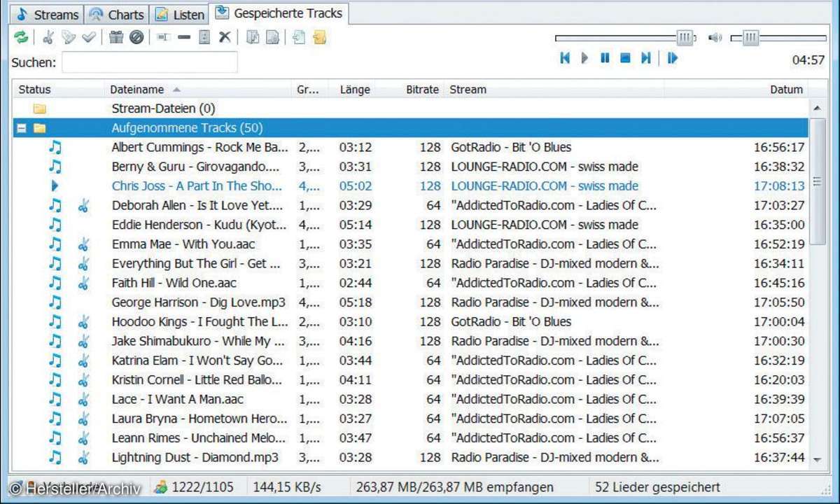This screenshot has width=840, height=504.
Task: Click the scissors icon beside Faith Hill track
Action: pos(83,283)
